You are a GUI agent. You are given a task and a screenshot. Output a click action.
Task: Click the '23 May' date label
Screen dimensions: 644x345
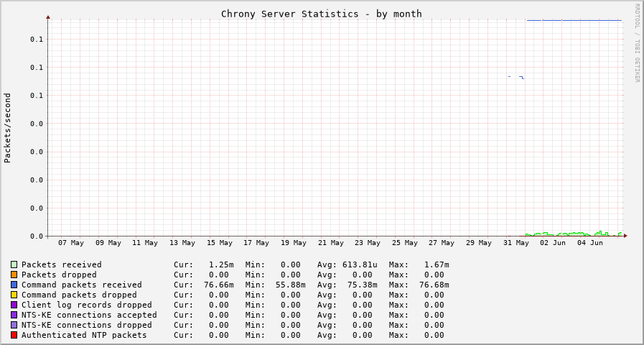368,243
